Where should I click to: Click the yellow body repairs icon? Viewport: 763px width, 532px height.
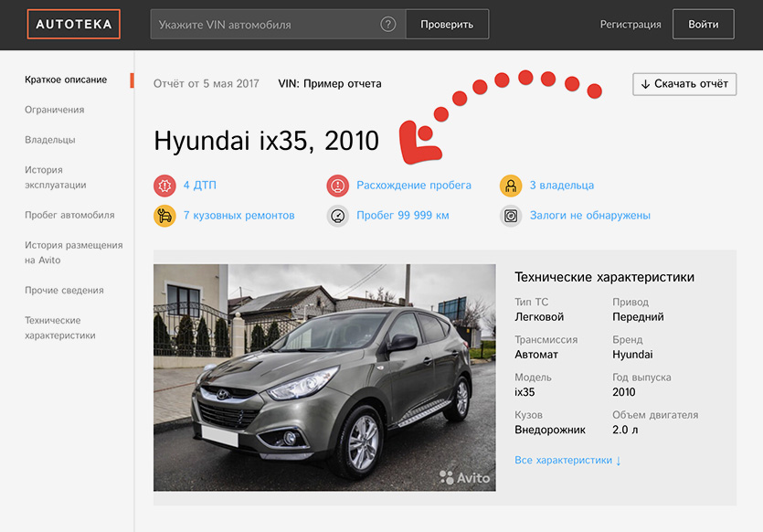[164, 216]
